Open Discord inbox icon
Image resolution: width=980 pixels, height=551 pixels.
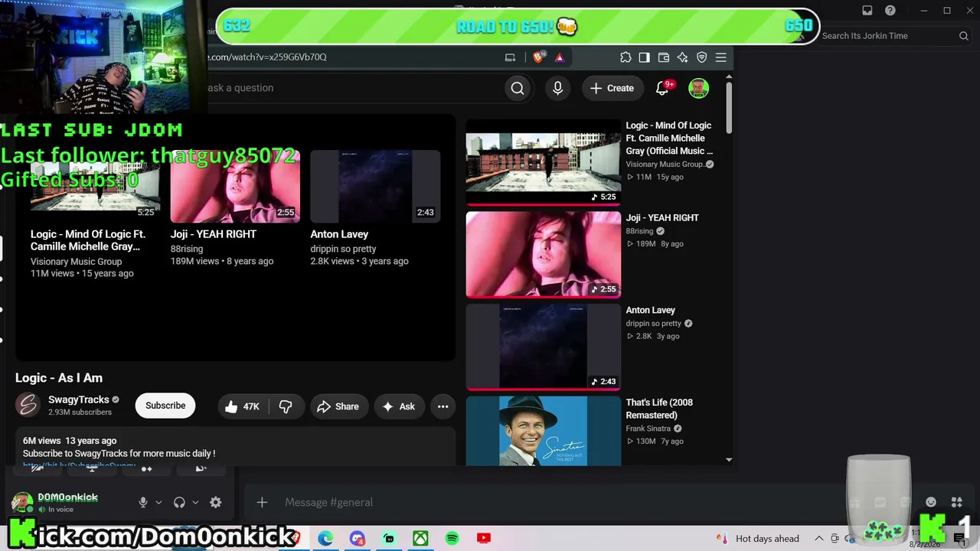pos(867,11)
